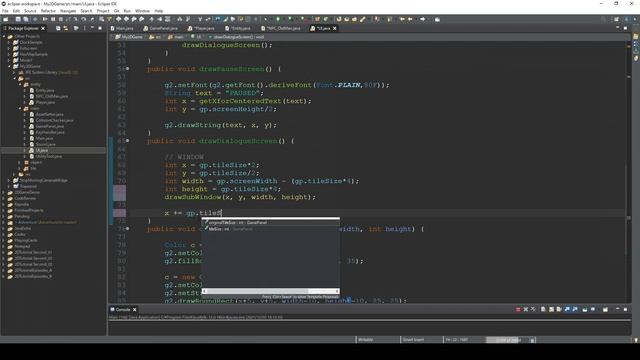Click the Forward navigation arrow in toolbar
Screen dimensions: 640x360
pos(422,19)
